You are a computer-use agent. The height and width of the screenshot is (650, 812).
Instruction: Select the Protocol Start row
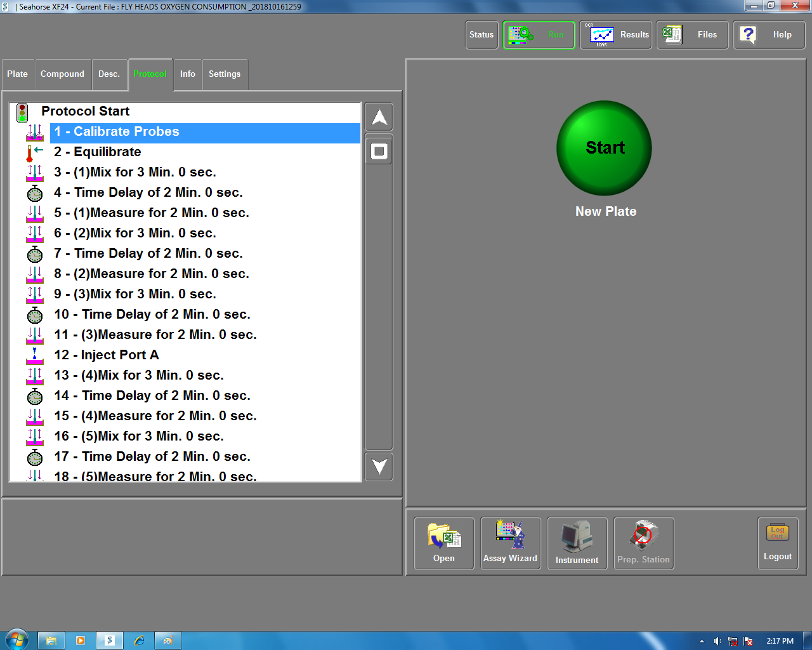point(86,111)
